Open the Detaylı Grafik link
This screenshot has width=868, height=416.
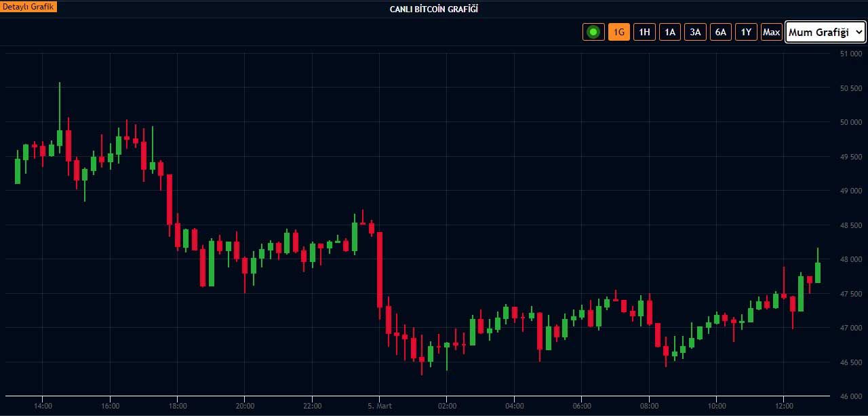pyautogui.click(x=28, y=7)
